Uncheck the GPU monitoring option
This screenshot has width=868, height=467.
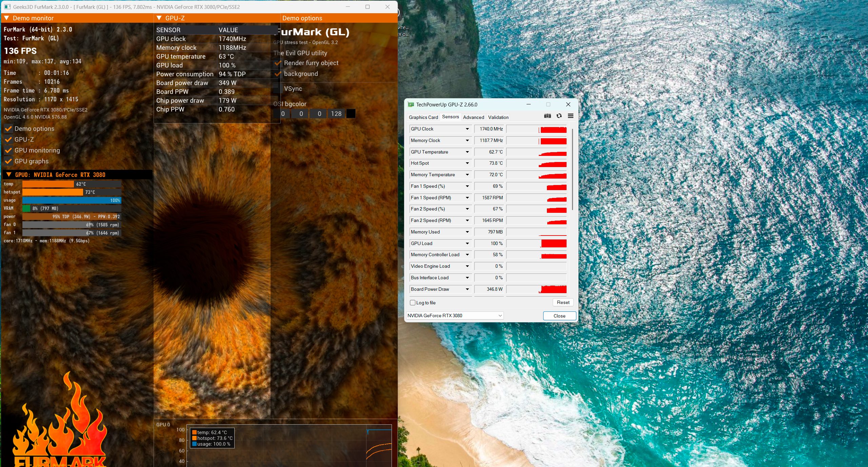(8, 150)
